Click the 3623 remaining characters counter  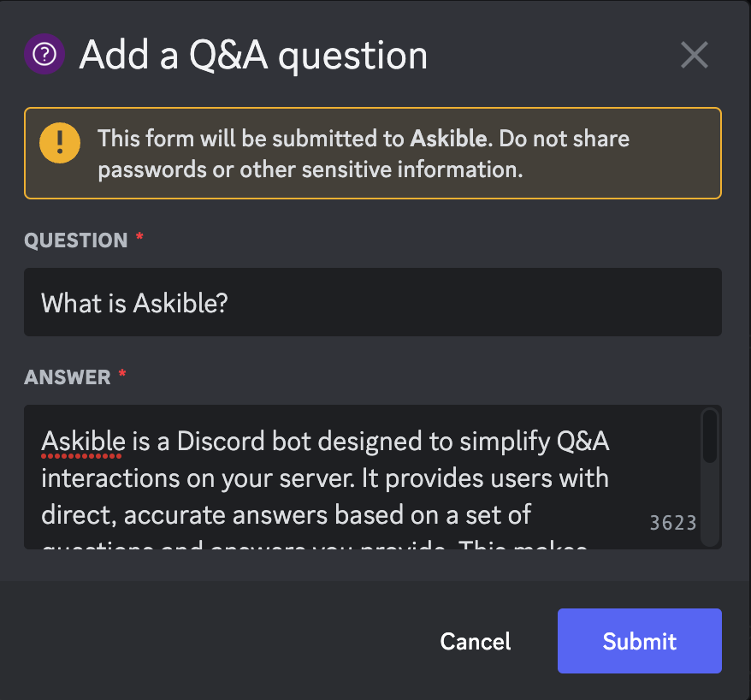point(673,523)
